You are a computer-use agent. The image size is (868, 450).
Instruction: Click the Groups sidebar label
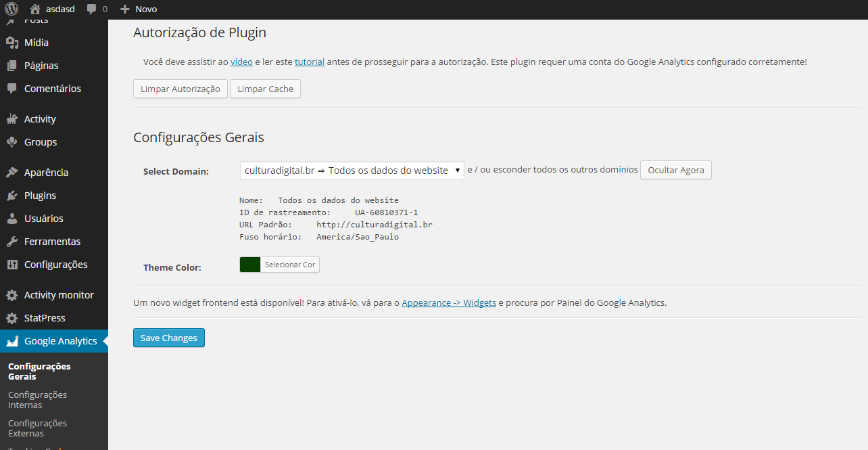click(41, 142)
